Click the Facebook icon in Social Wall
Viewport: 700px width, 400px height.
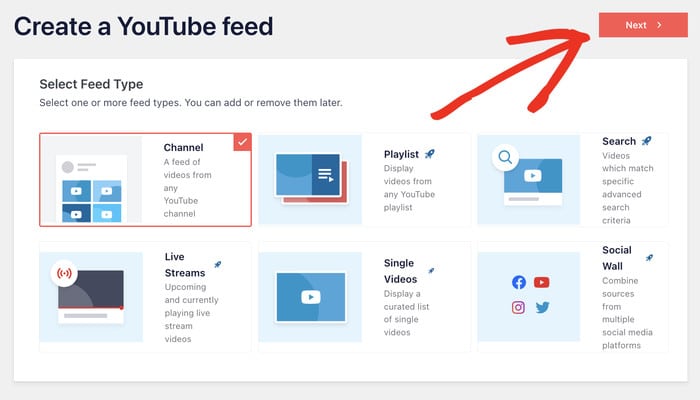[519, 282]
